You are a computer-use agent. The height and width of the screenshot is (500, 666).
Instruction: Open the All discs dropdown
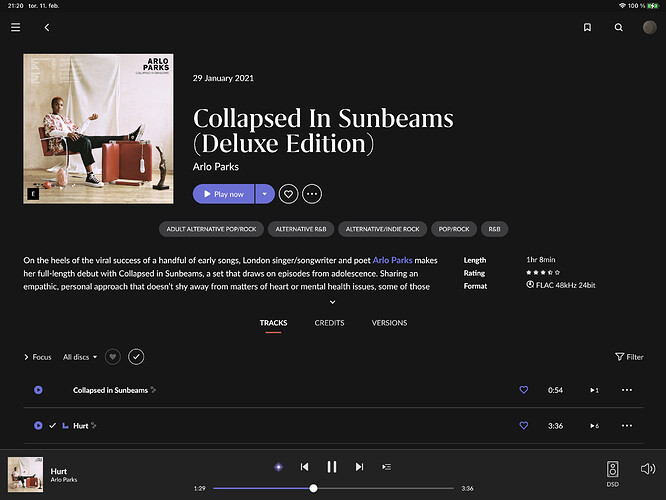coord(80,357)
